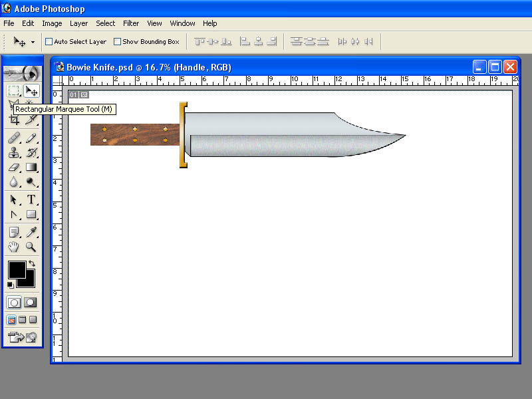Open the Image menu
This screenshot has width=532, height=399.
coord(52,23)
